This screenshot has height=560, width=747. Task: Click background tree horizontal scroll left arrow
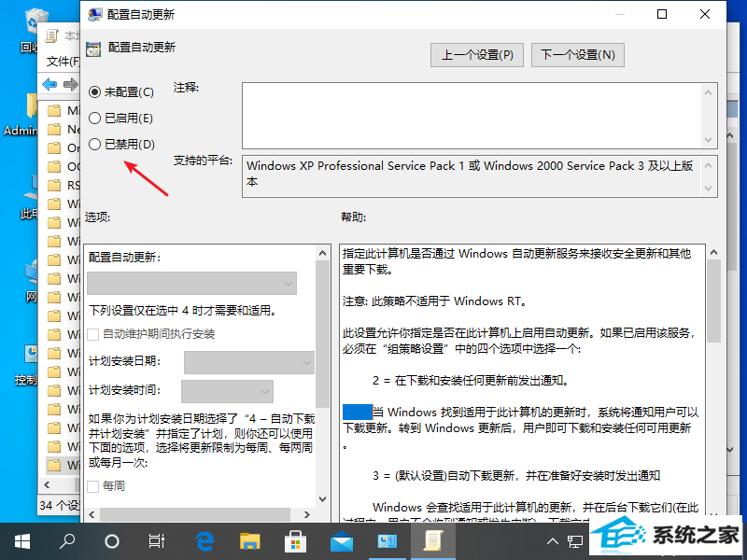47,485
